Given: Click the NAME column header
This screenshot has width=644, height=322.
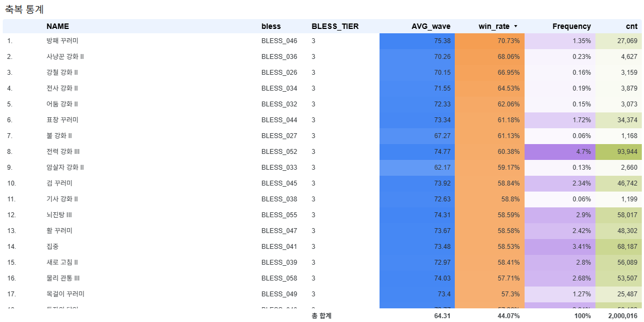Looking at the screenshot, I should [x=57, y=26].
